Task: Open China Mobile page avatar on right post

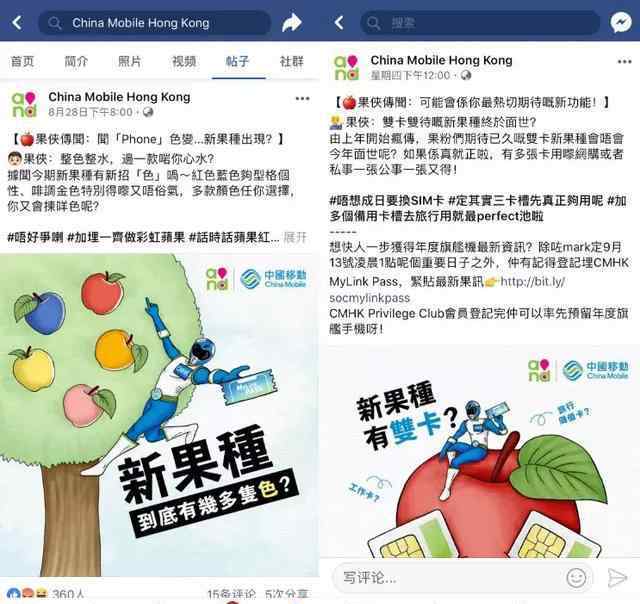Action: (347, 68)
